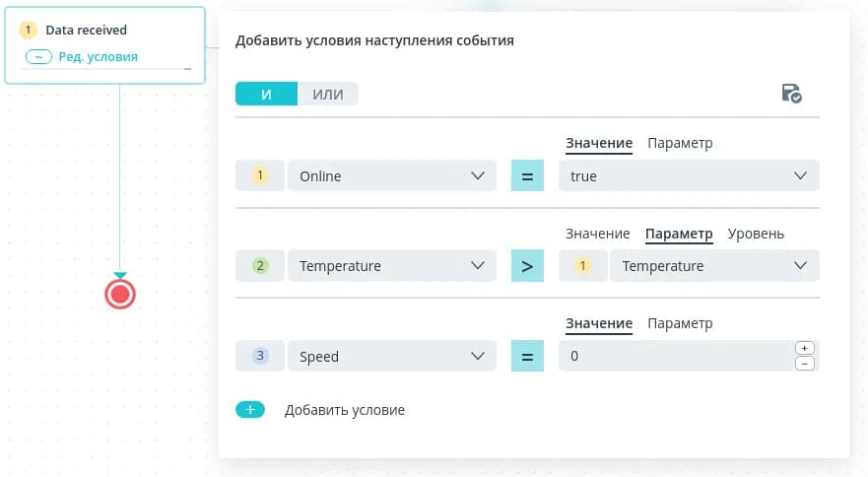Select Параметр tab for Online condition

(x=679, y=143)
